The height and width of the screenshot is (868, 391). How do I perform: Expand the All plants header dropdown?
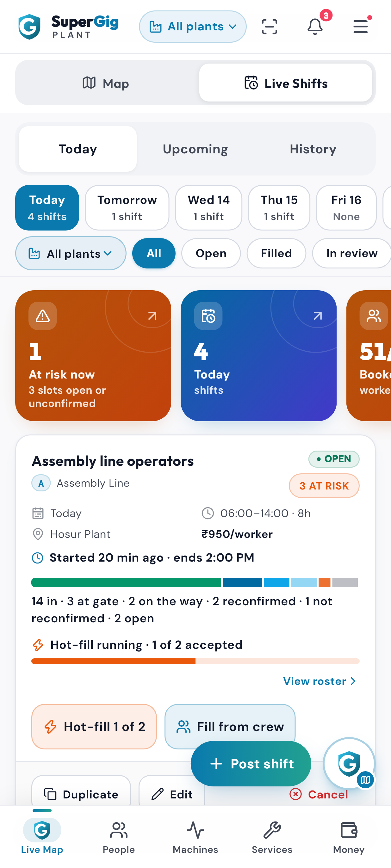(193, 27)
